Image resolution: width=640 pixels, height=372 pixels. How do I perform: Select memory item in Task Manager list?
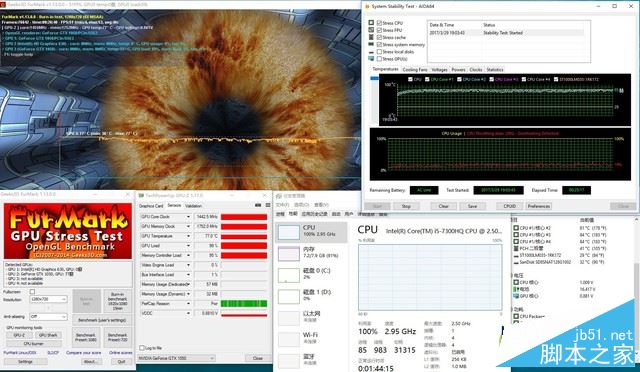(312, 253)
